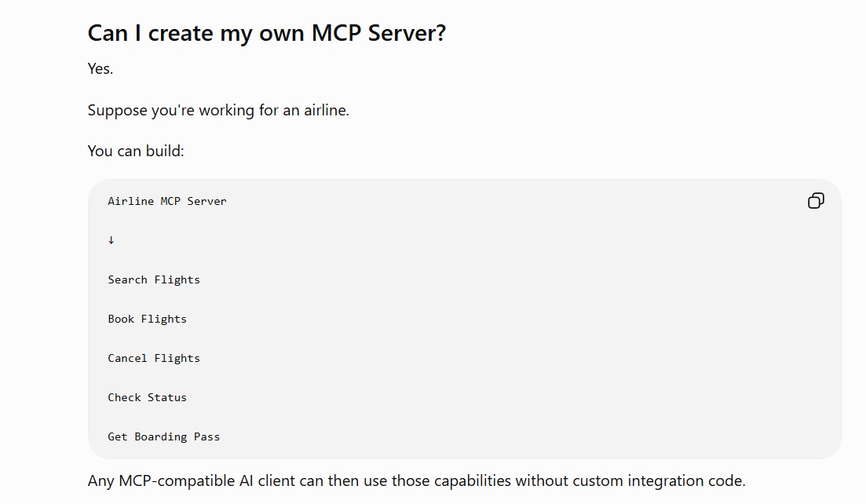Click 'Book Flights' in the code block

(148, 319)
